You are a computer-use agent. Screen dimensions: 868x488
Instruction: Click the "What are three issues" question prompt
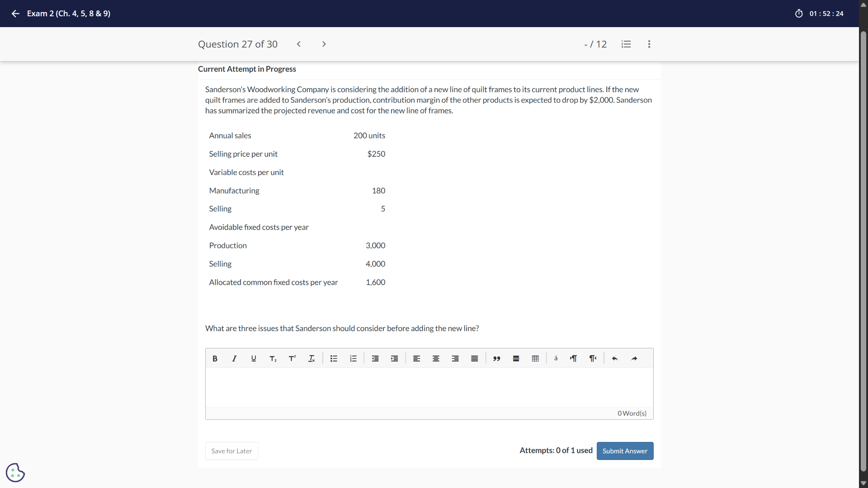(x=342, y=328)
